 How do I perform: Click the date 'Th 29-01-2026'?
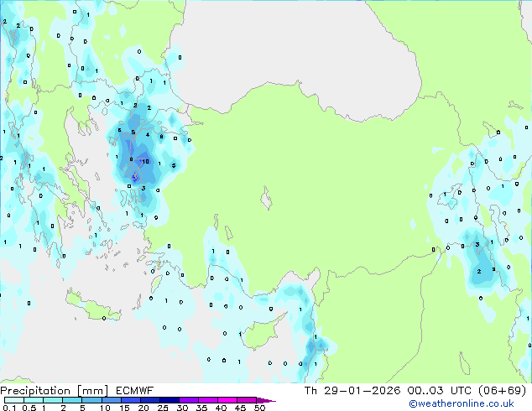352,391
